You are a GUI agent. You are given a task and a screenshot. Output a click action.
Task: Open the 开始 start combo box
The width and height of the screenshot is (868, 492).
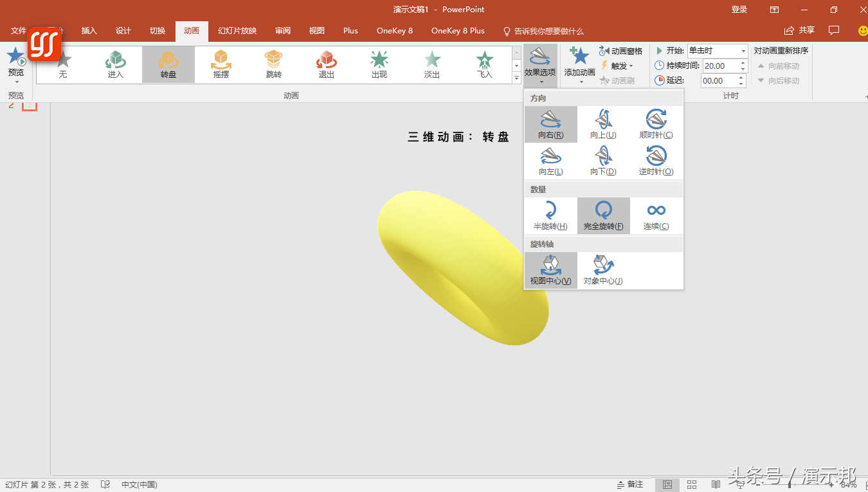[717, 51]
